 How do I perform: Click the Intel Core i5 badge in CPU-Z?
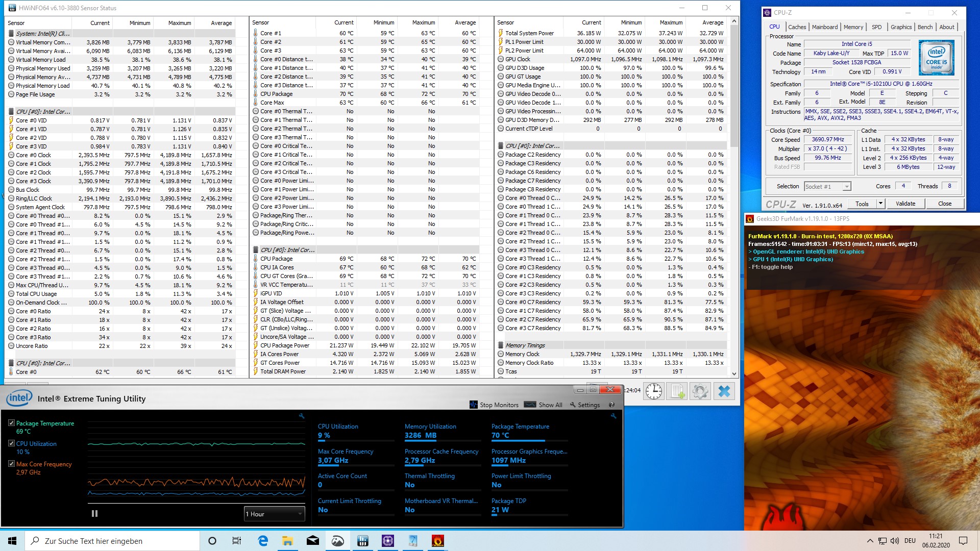pos(937,58)
